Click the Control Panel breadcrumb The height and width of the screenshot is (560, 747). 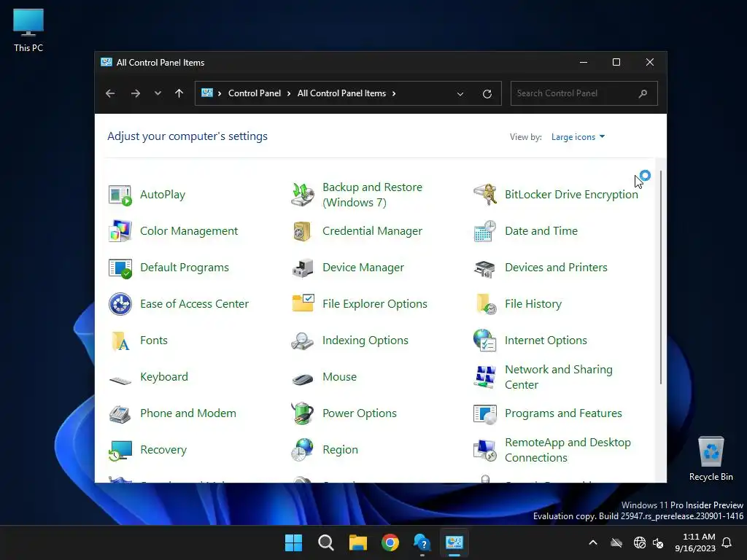255,93
